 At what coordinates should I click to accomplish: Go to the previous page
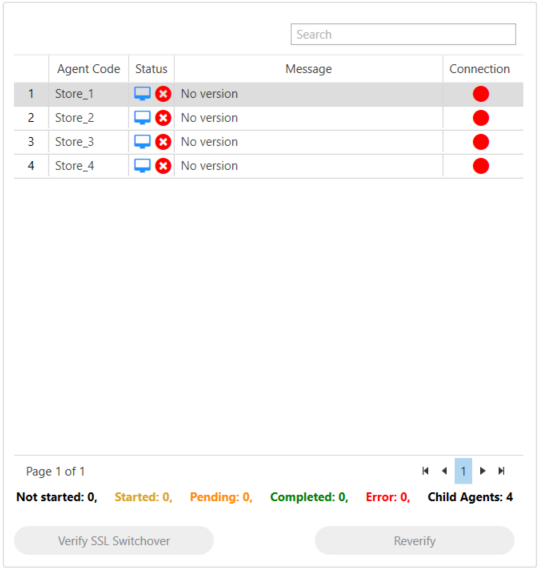(x=444, y=471)
